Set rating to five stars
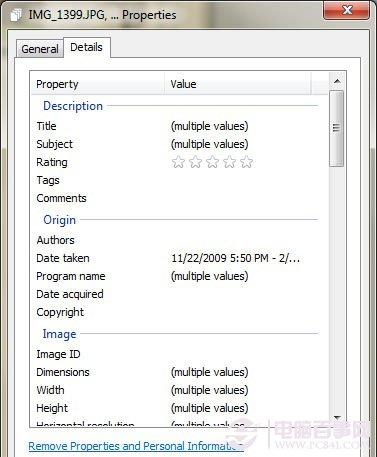Screen dimensions: 377x457 [246, 162]
